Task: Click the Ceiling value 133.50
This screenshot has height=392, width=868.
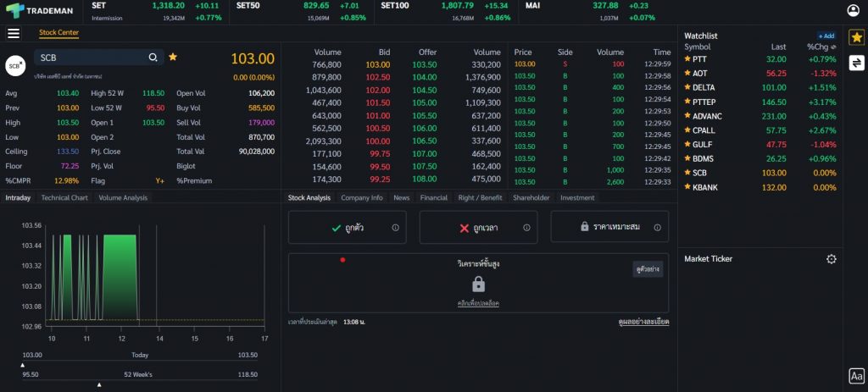Action: point(68,152)
